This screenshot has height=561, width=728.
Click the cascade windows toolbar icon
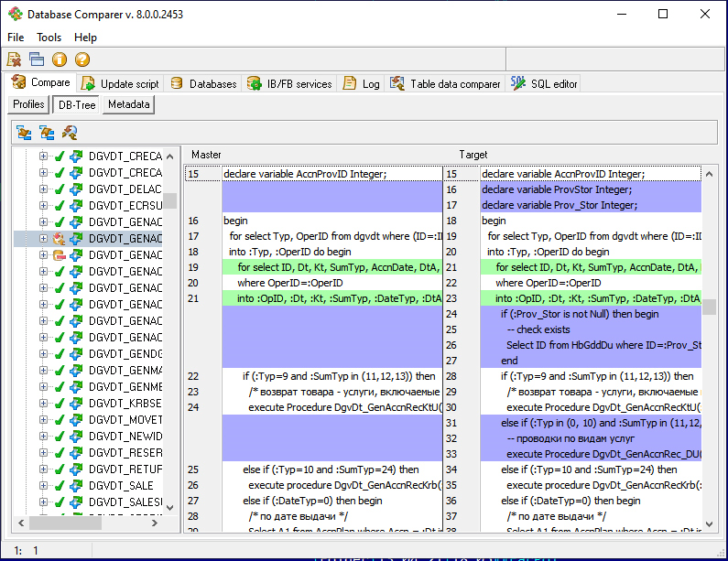coord(37,59)
